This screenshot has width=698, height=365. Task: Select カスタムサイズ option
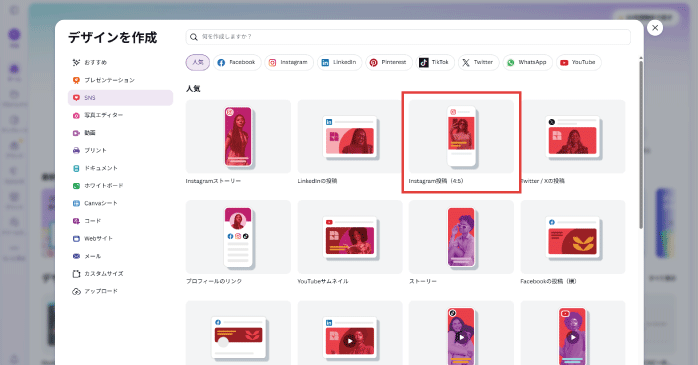click(x=120, y=274)
